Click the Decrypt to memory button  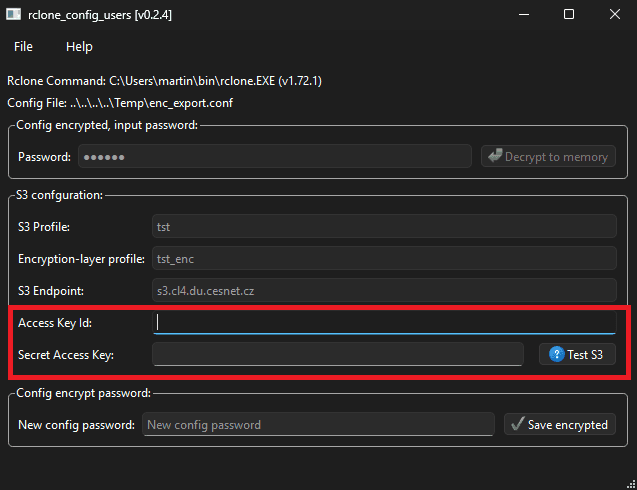point(548,156)
